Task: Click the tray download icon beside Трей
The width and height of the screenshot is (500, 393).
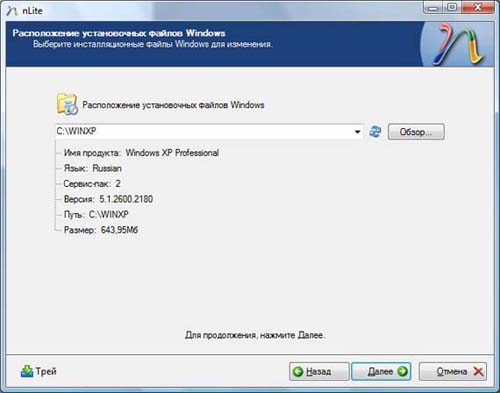Action: click(27, 371)
